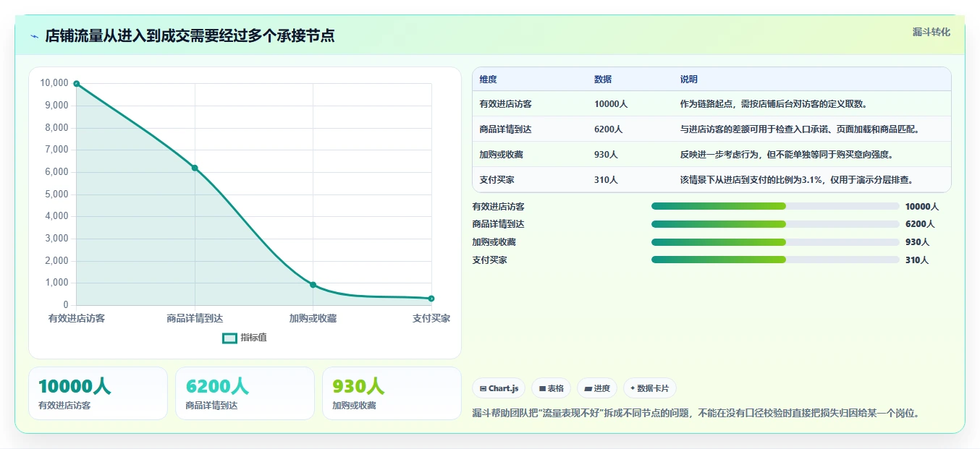Open the 6200人 stat card
This screenshot has height=449, width=980.
tap(245, 393)
